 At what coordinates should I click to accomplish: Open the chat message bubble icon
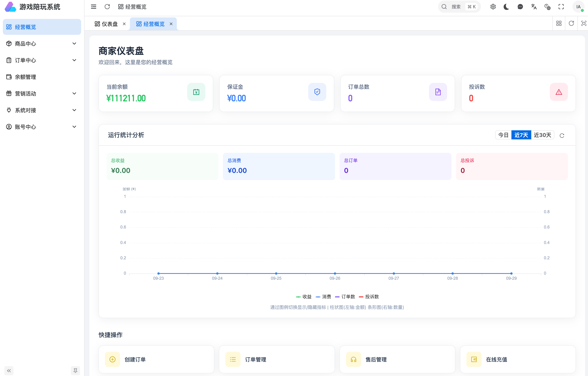coord(520,7)
